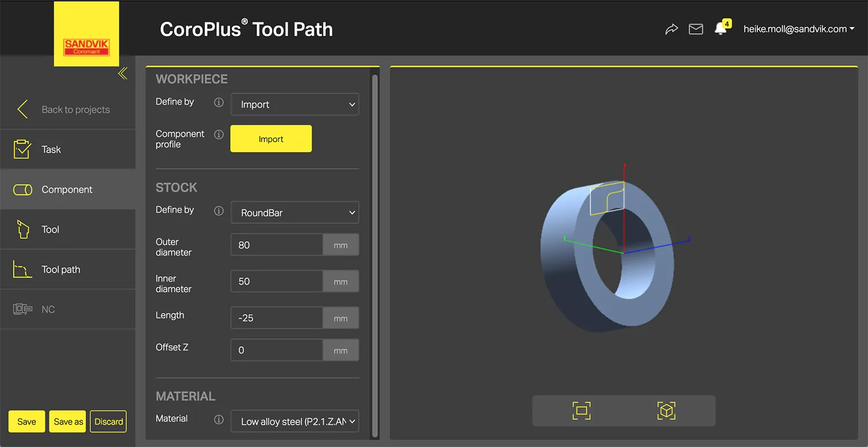Viewport: 868px width, 447px height.
Task: Click the Outer diameter input field
Action: [x=277, y=245]
